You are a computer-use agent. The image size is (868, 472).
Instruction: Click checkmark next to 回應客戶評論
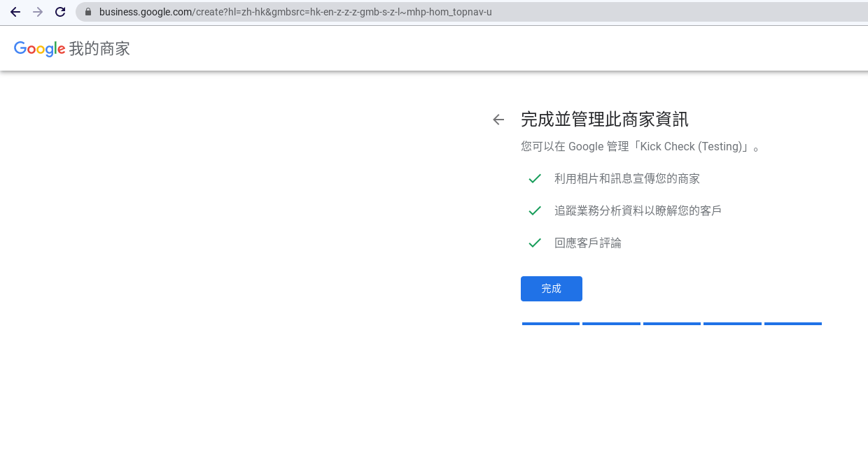point(535,243)
